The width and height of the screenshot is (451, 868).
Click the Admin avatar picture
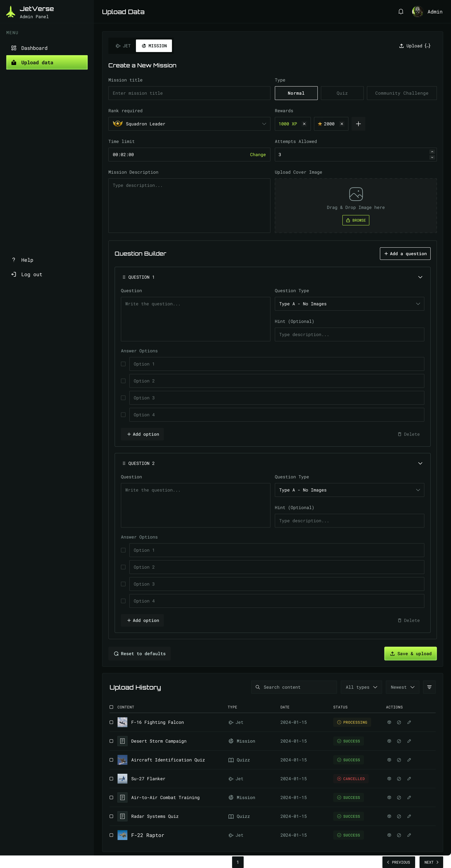(417, 12)
